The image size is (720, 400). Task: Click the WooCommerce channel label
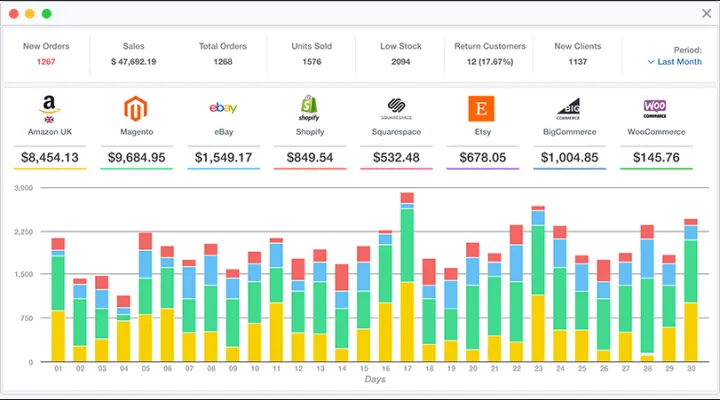click(x=656, y=132)
